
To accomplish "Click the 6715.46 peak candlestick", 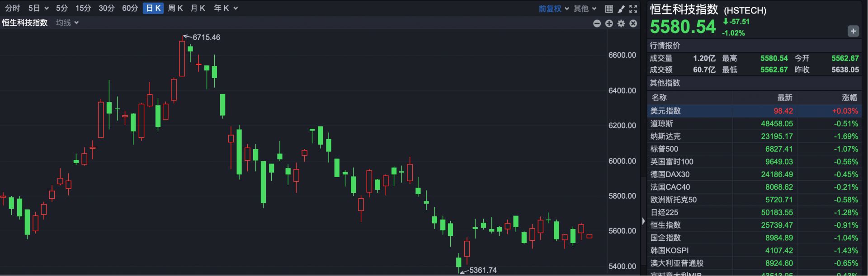I will [x=182, y=59].
